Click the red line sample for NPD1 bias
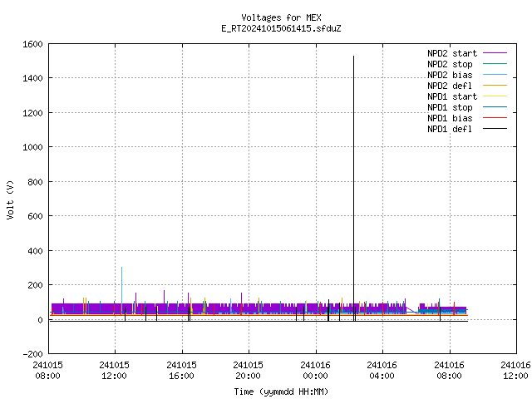This screenshot has width=532, height=399. (495, 118)
